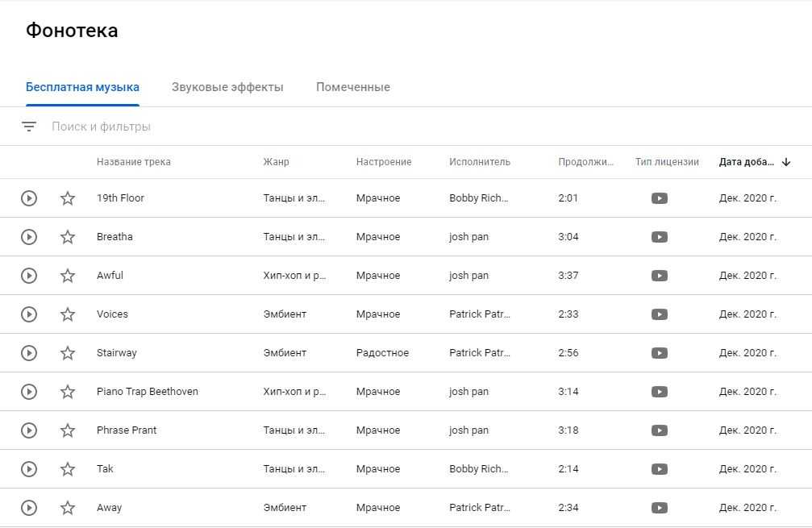Click YouTube license icon for Awful
Screen dimensions: 812x528
coord(660,276)
